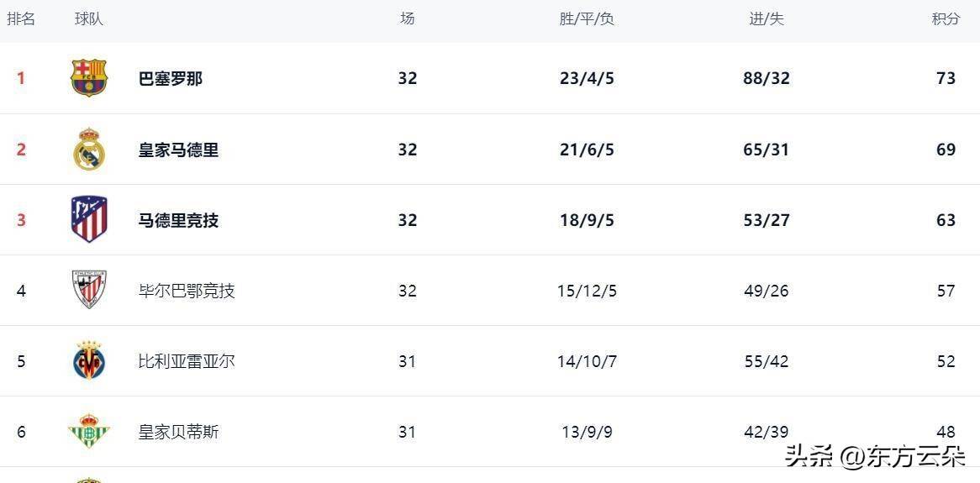This screenshot has width=980, height=483.
Task: Click the 场 matches column header
Action: tap(408, 18)
